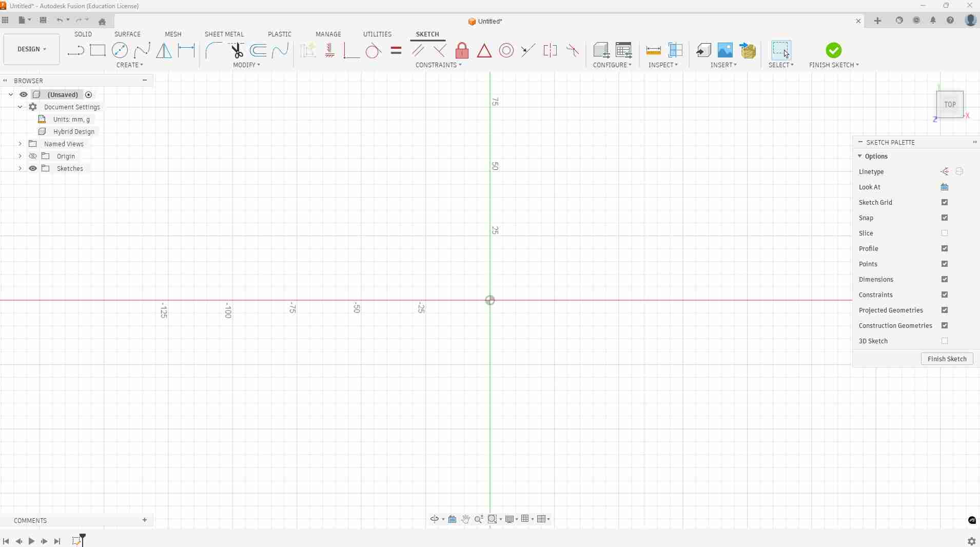Click the Look At icon in navigation bar

452,519
